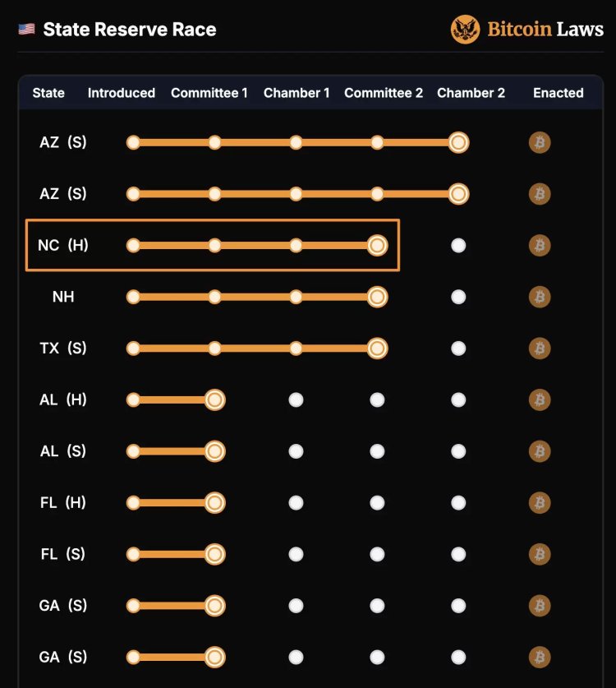Click the Bitcoin Enacted icon in NC (H) row

(x=540, y=245)
